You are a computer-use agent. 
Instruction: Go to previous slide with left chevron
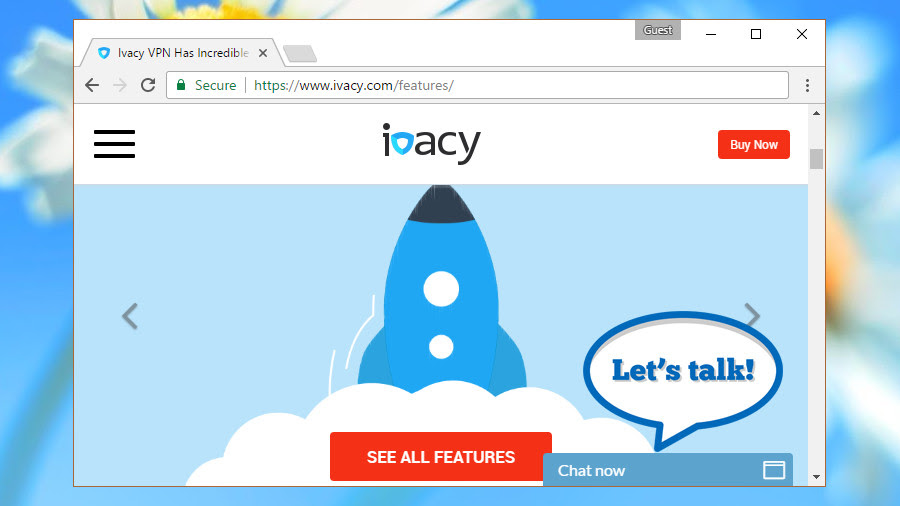click(130, 316)
